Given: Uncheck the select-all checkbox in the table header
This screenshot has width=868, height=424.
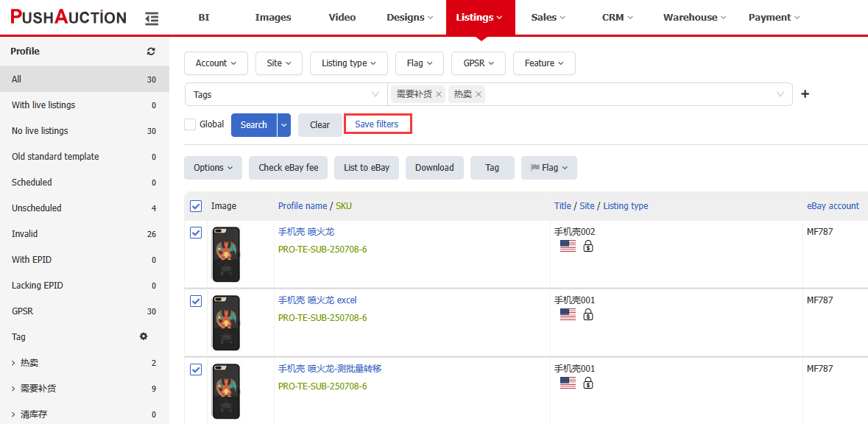Looking at the screenshot, I should pyautogui.click(x=196, y=206).
